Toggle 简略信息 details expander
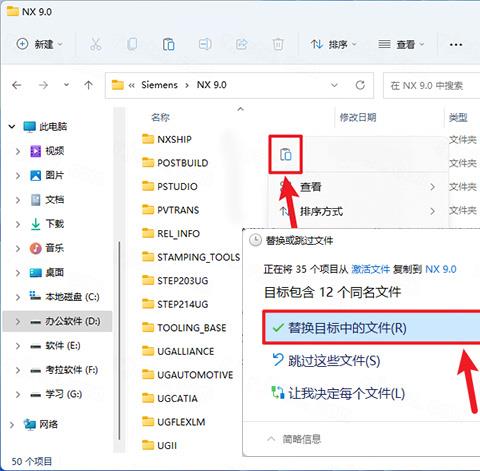The width and height of the screenshot is (480, 471). [x=294, y=439]
